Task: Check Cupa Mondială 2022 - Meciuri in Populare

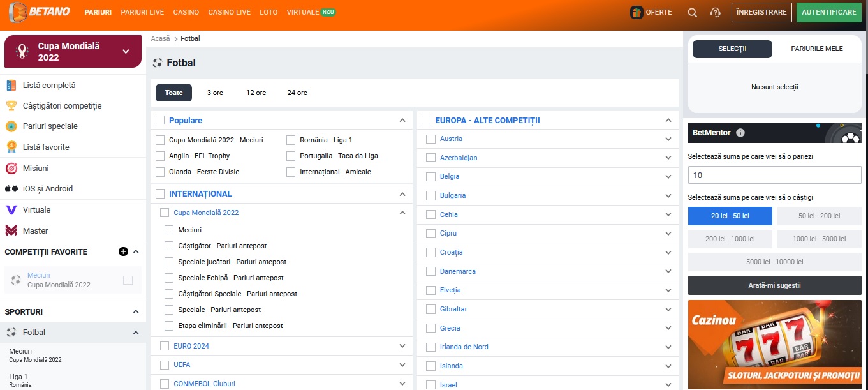Action: 160,140
